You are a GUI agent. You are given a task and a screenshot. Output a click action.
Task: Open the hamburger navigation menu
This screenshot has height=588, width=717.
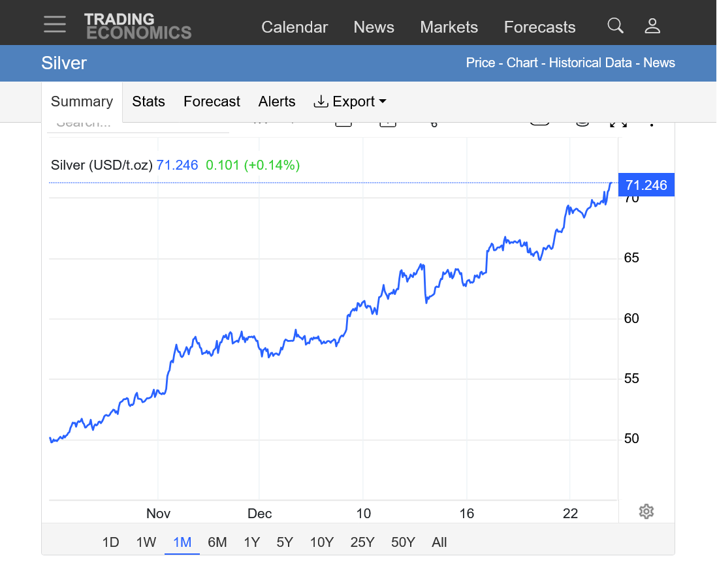(x=55, y=25)
